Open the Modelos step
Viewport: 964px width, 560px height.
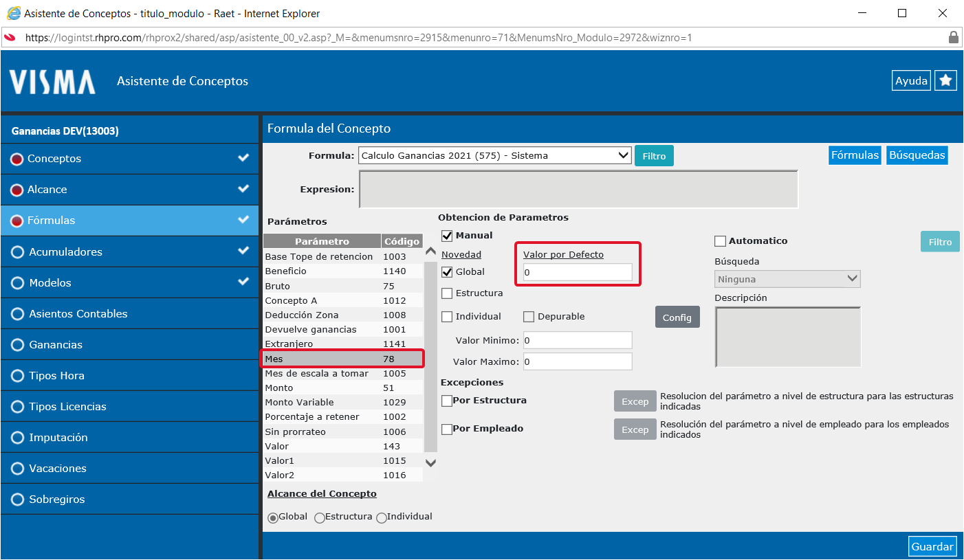click(130, 282)
